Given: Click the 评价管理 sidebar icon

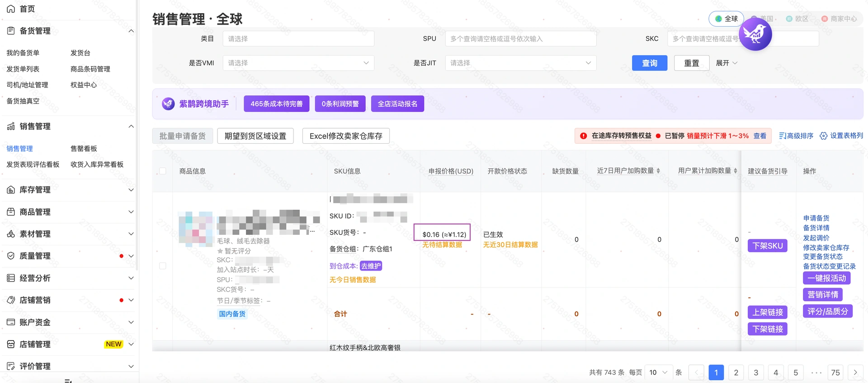Looking at the screenshot, I should [x=11, y=366].
